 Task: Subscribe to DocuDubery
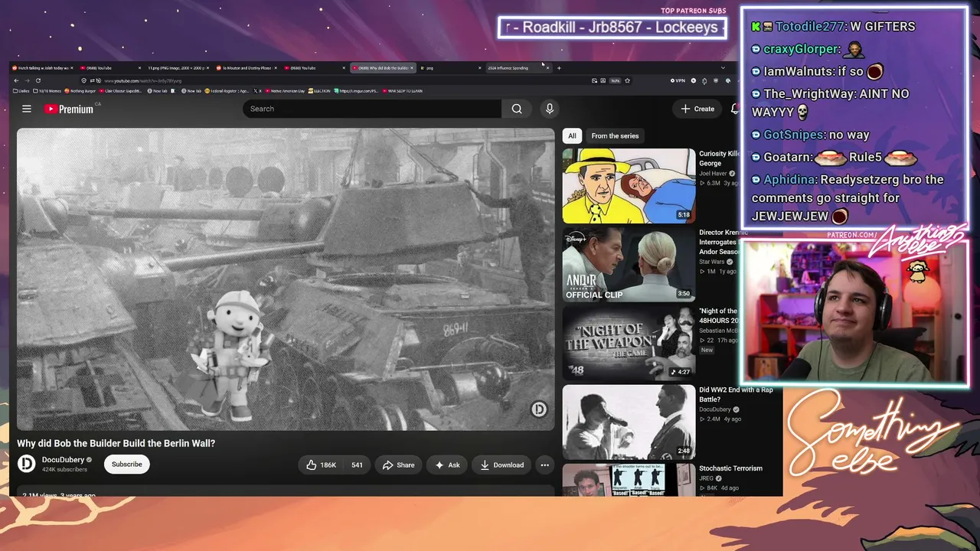(127, 464)
